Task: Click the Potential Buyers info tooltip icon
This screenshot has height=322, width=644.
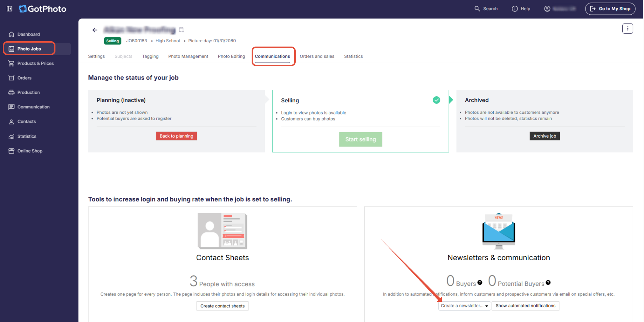Action: coord(548,283)
